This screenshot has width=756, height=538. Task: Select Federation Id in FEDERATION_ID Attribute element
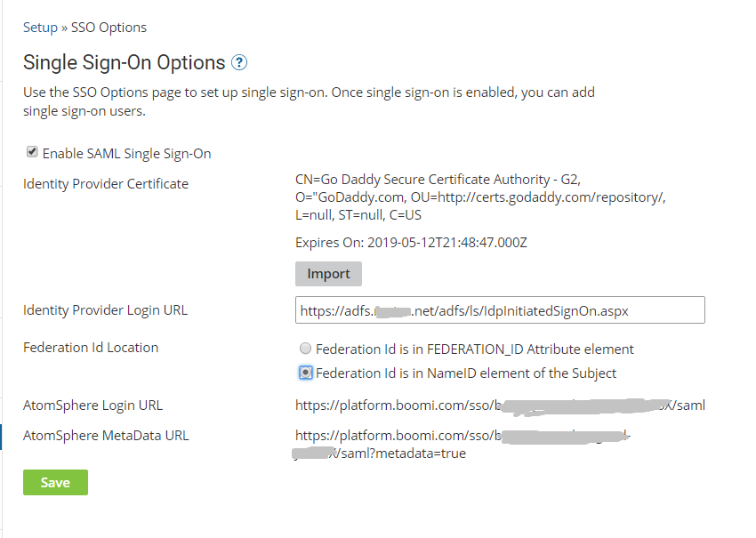[x=305, y=349]
